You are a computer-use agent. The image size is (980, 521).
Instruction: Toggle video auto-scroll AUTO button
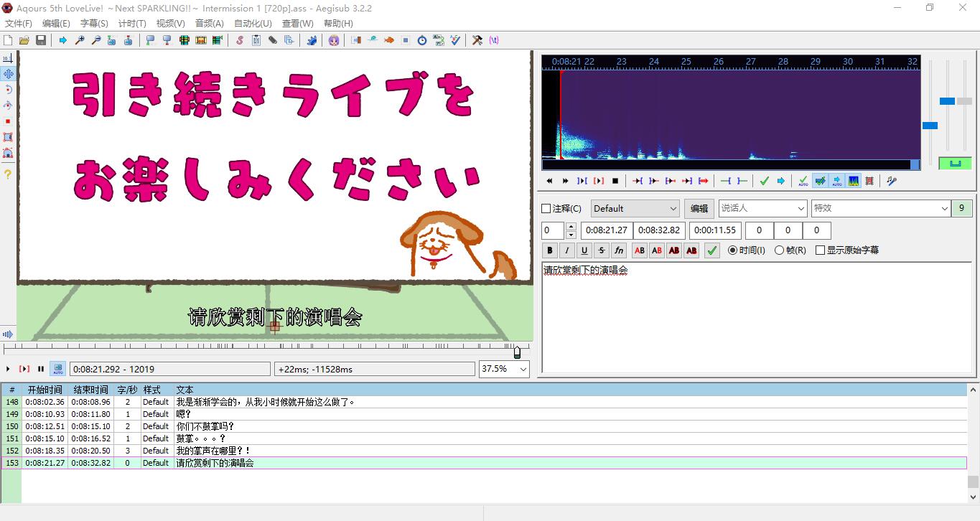57,369
